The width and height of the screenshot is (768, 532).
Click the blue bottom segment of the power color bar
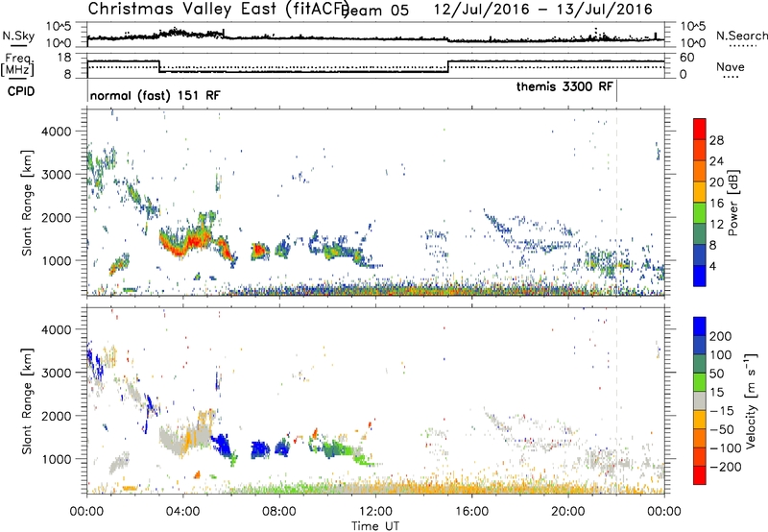(x=700, y=276)
